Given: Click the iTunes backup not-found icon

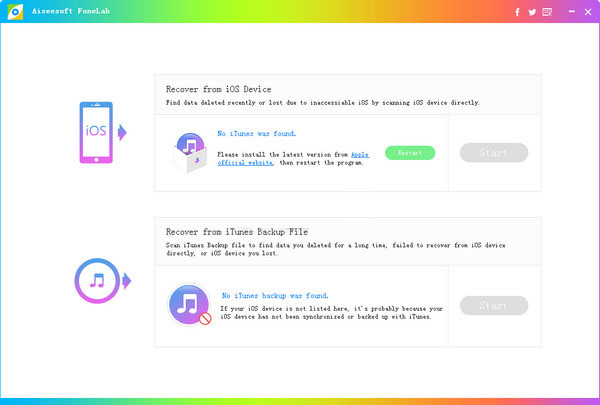Looking at the screenshot, I should [x=189, y=304].
